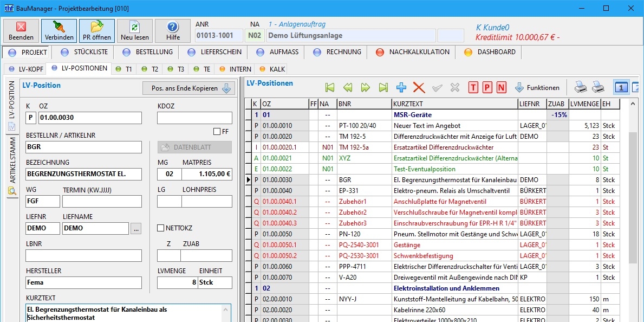The width and height of the screenshot is (644, 322).
Task: Go to last record arrow
Action: tap(383, 87)
